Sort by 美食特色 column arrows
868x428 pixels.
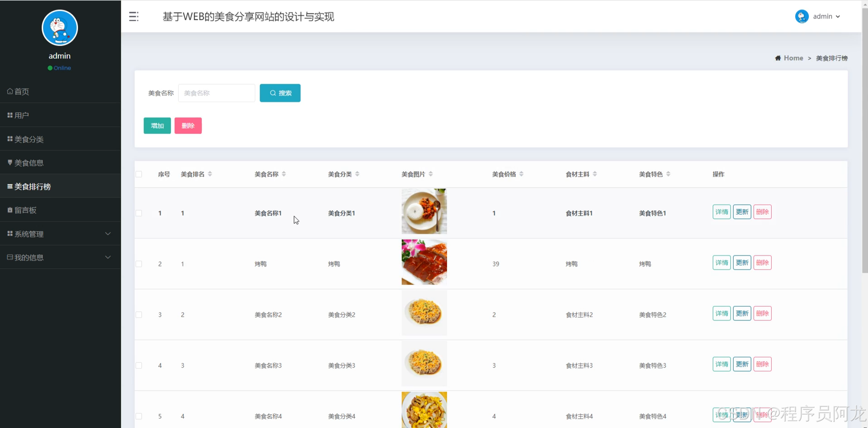[668, 174]
